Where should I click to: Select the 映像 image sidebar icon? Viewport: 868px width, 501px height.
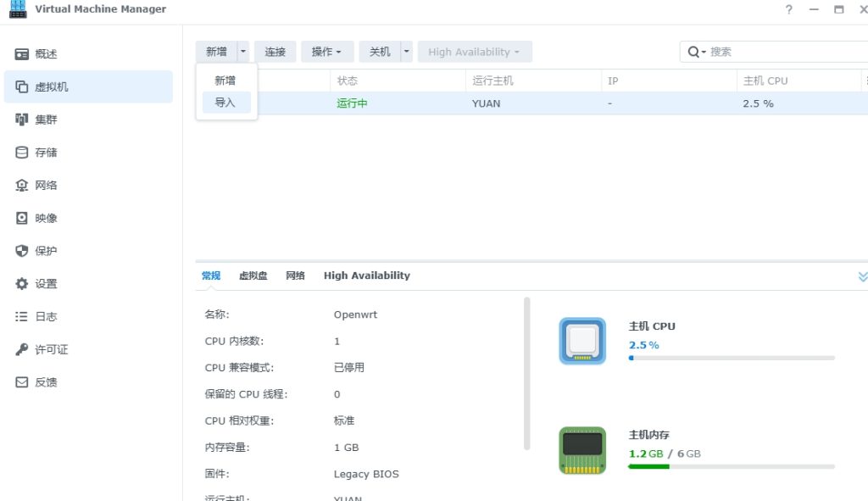(x=22, y=219)
